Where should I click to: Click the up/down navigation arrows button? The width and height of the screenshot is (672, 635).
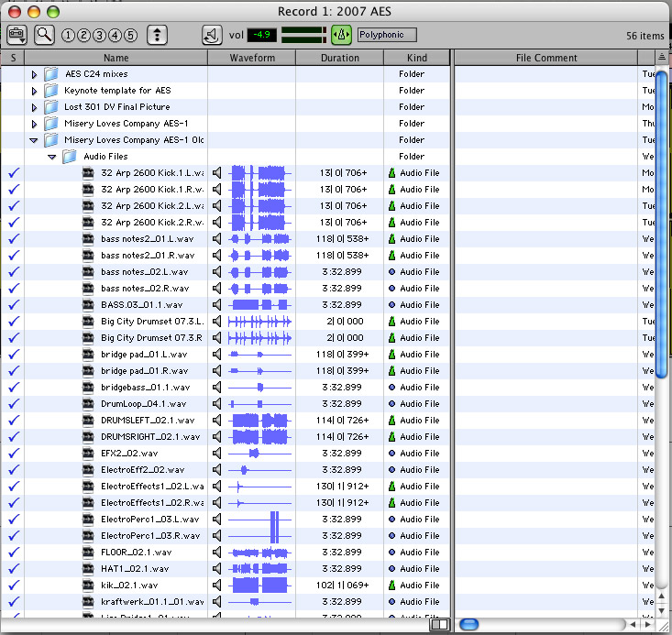pos(159,35)
